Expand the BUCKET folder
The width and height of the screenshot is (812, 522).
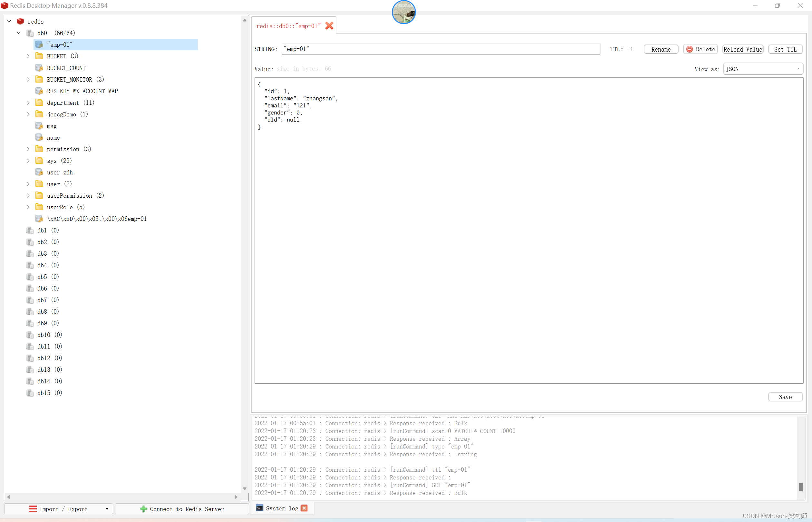(x=28, y=56)
